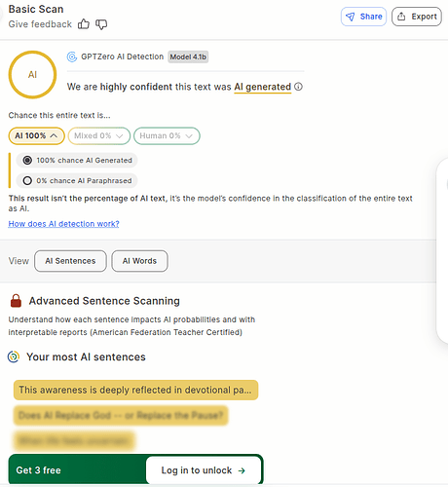Give thumbs up feedback
The width and height of the screenshot is (448, 487).
tap(84, 24)
